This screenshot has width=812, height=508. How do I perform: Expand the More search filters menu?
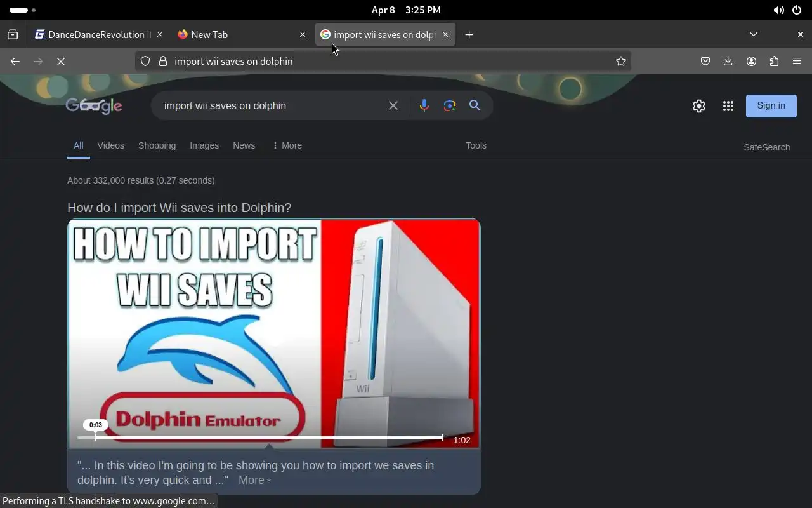pos(287,145)
